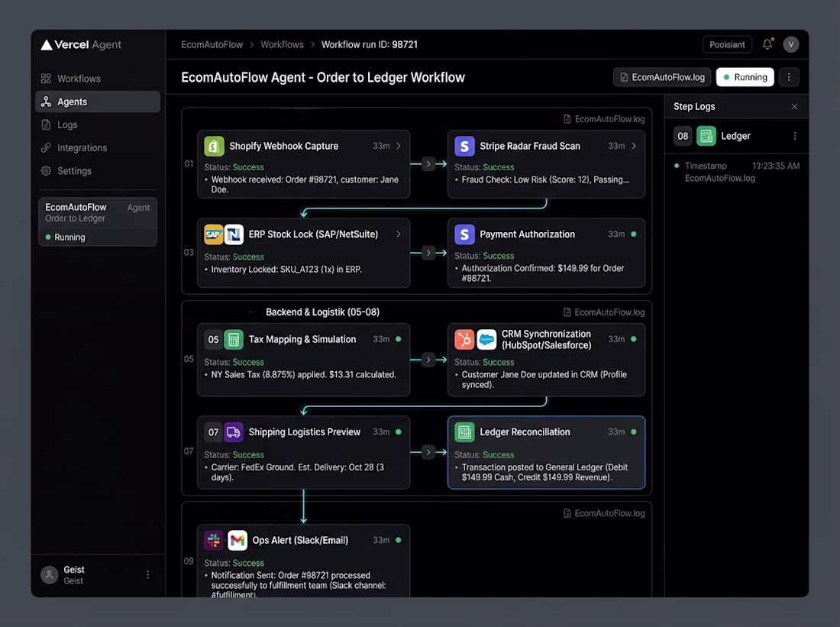The height and width of the screenshot is (627, 840).
Task: Click arrow connector between Shopify and Stripe steps
Action: point(428,164)
